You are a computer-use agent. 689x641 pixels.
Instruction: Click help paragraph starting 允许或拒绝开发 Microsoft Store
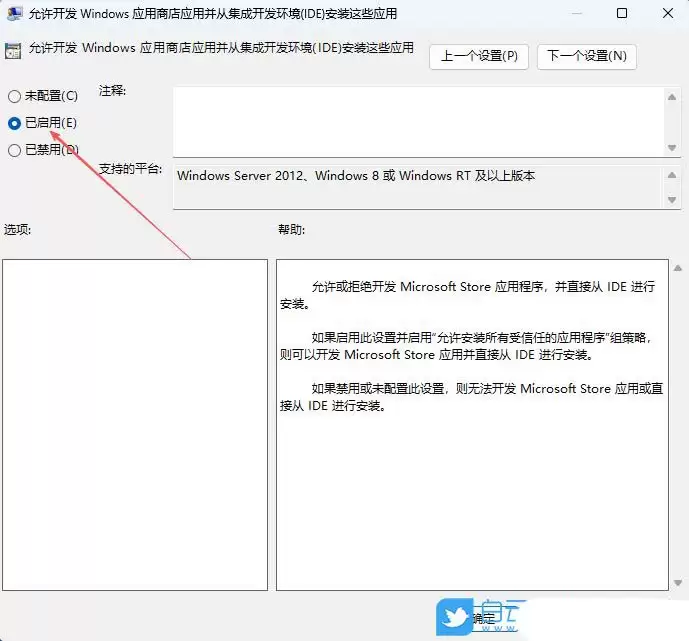point(468,295)
